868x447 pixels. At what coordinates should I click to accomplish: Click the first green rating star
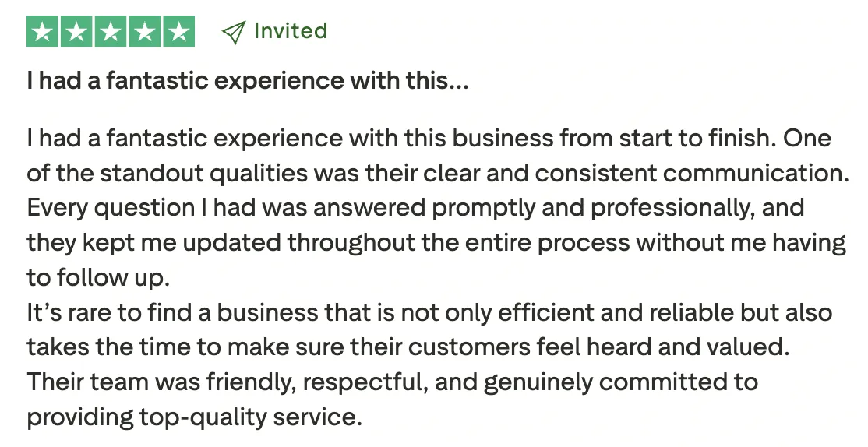click(x=43, y=31)
